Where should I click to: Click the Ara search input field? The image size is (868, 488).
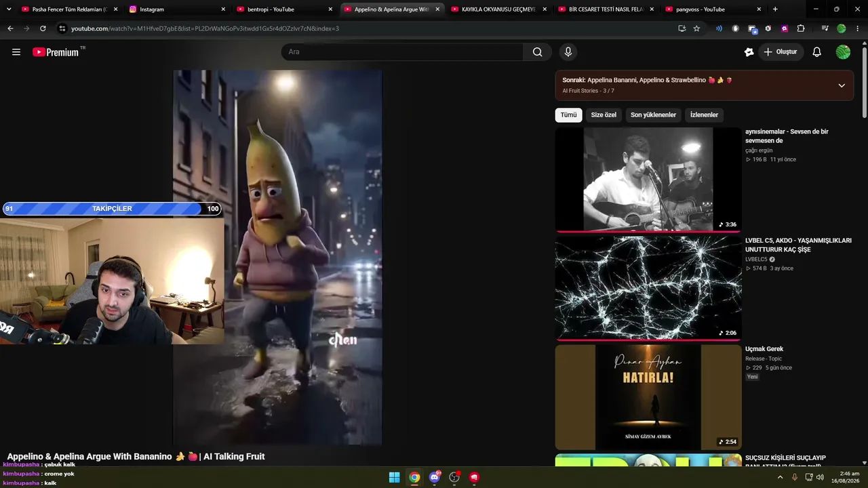(402, 52)
